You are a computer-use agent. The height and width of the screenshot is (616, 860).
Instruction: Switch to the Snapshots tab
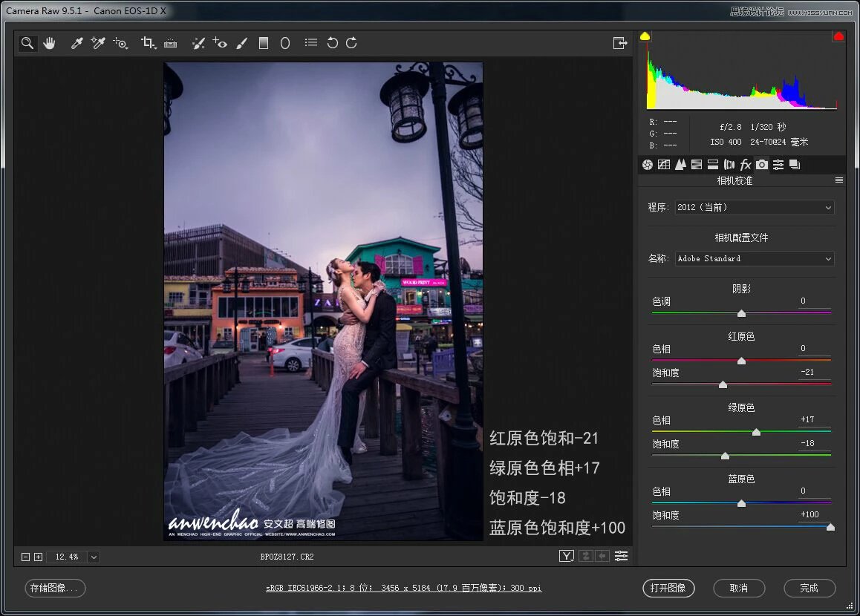(795, 165)
